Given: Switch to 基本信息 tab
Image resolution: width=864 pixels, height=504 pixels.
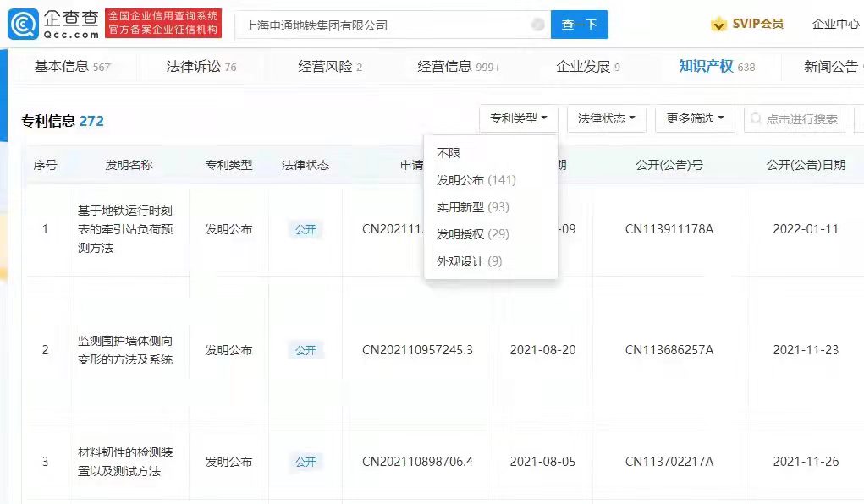Looking at the screenshot, I should (72, 67).
